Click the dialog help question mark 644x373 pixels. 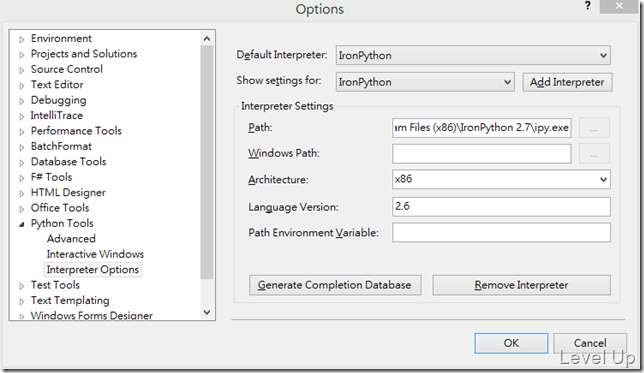click(588, 6)
